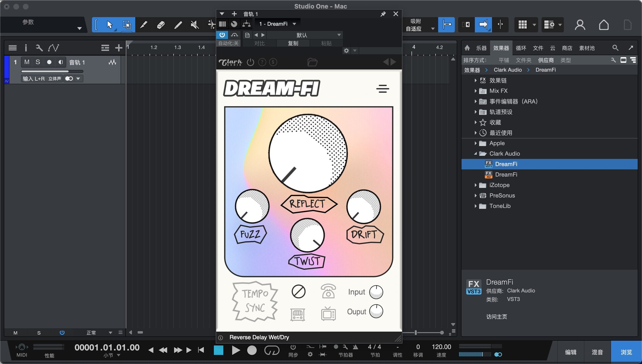This screenshot has width=642, height=364.
Task: Select the Arrow tool in toolbar
Action: pos(110,25)
